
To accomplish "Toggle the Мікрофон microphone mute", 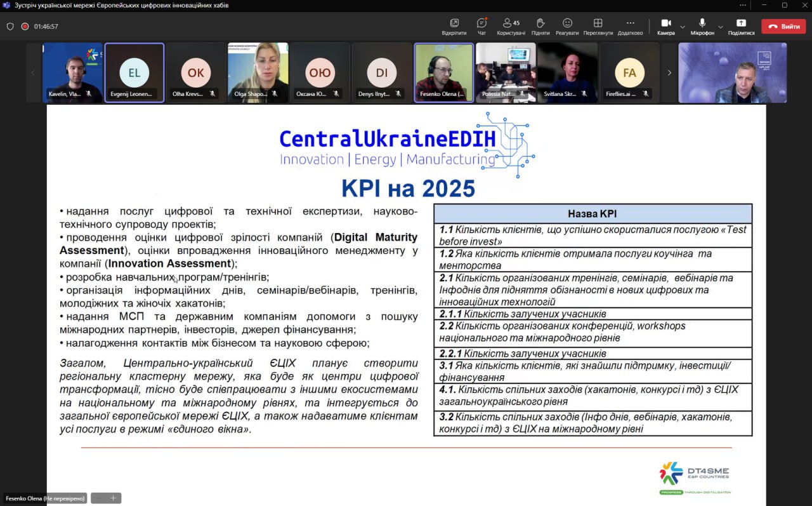I will point(702,26).
